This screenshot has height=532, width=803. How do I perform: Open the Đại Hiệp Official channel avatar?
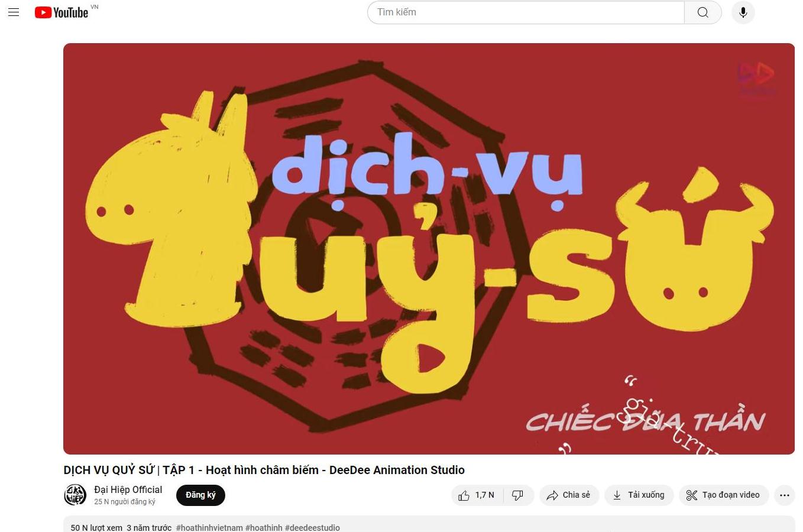tap(75, 495)
